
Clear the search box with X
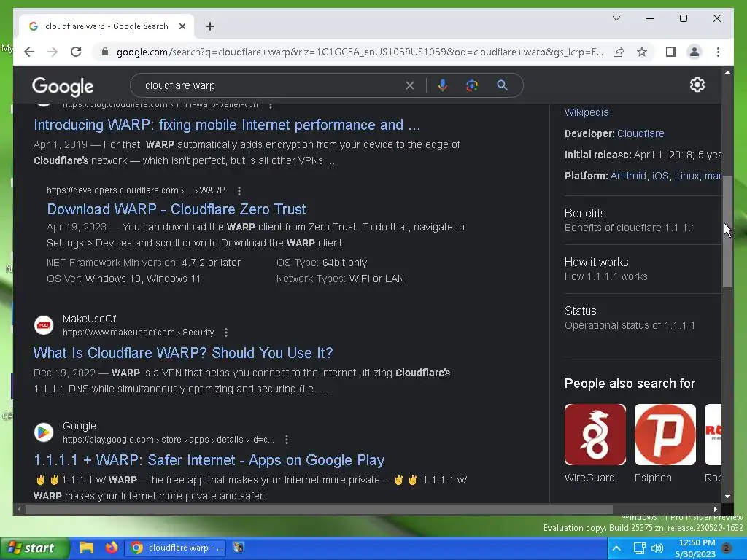(x=410, y=85)
